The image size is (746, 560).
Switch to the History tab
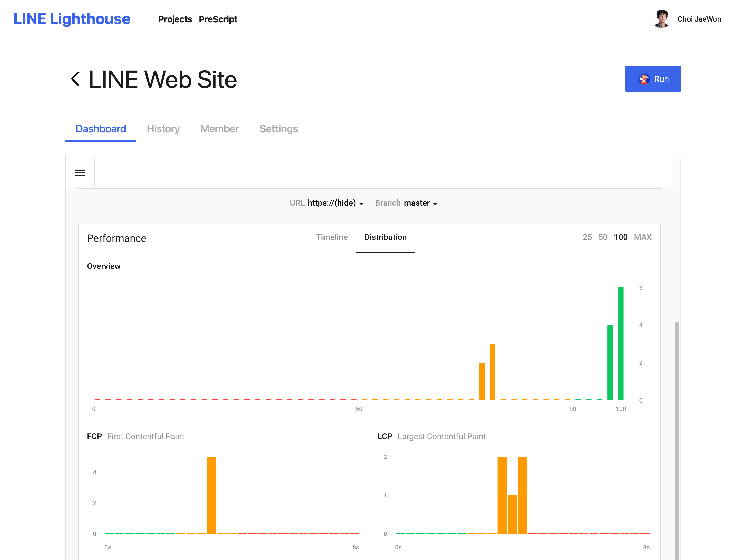coord(163,129)
